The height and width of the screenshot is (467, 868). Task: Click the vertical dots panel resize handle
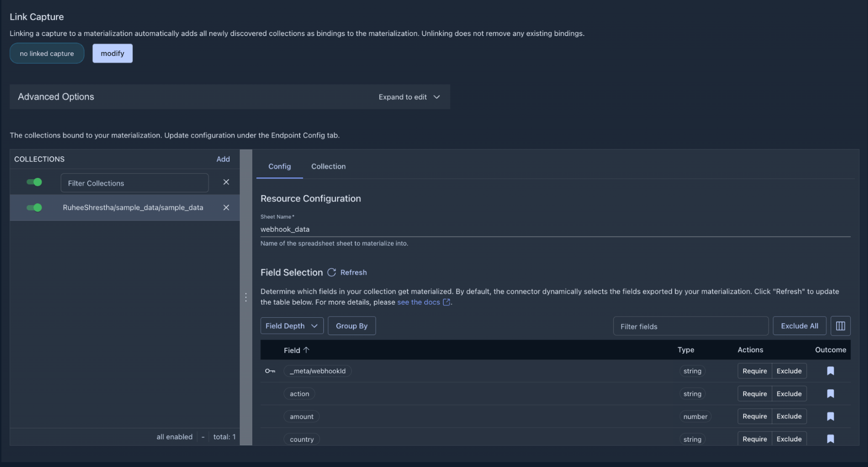point(246,297)
